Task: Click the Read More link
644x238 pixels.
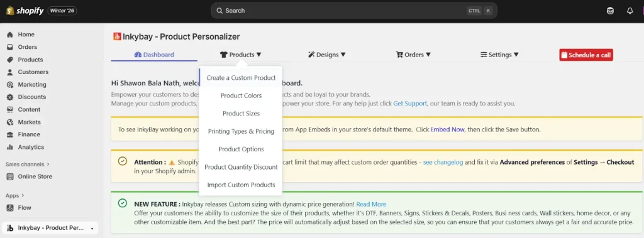Action: point(371,204)
